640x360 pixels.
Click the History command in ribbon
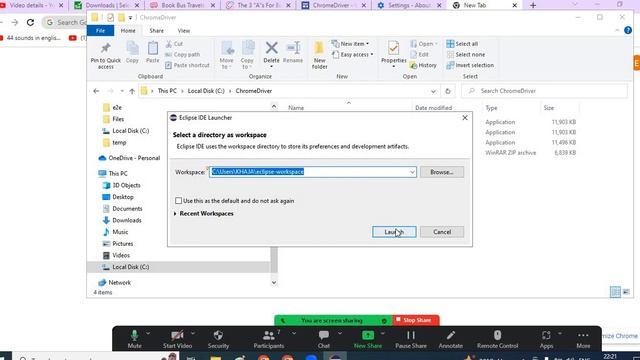point(423,65)
